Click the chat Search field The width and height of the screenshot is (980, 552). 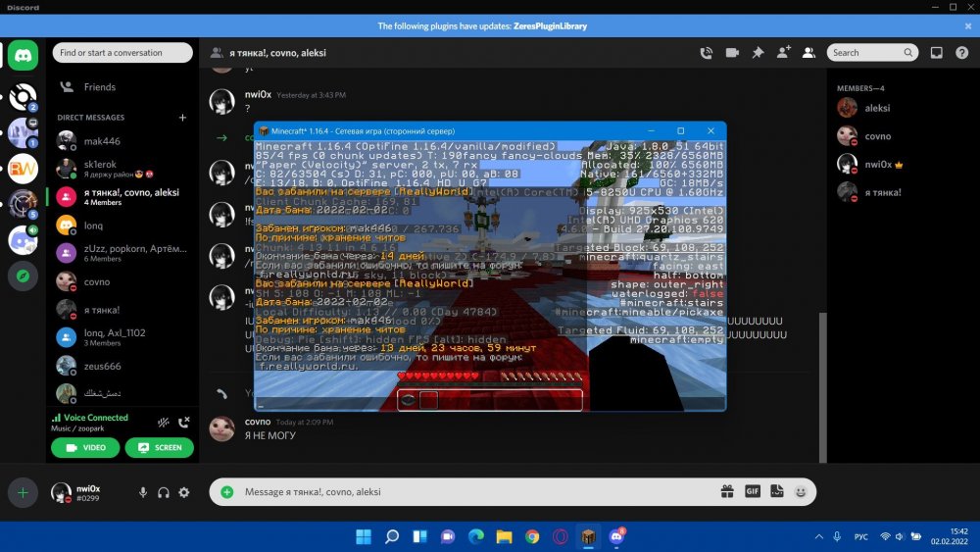[x=872, y=53]
